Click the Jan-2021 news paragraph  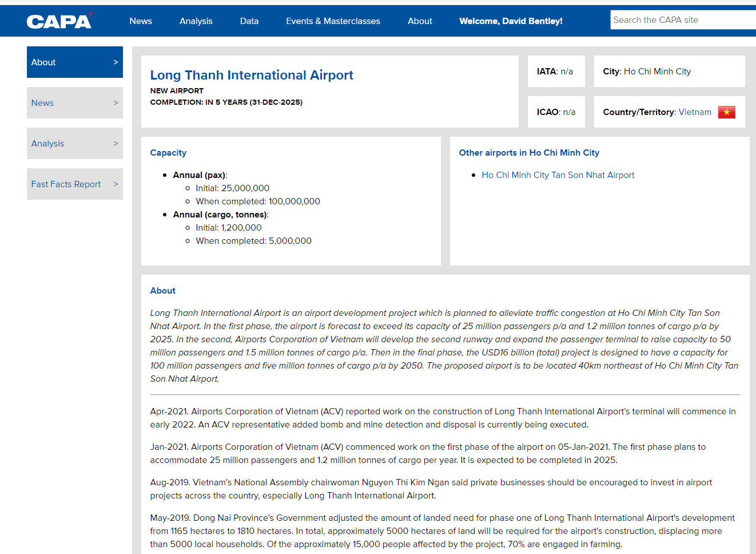click(428, 453)
